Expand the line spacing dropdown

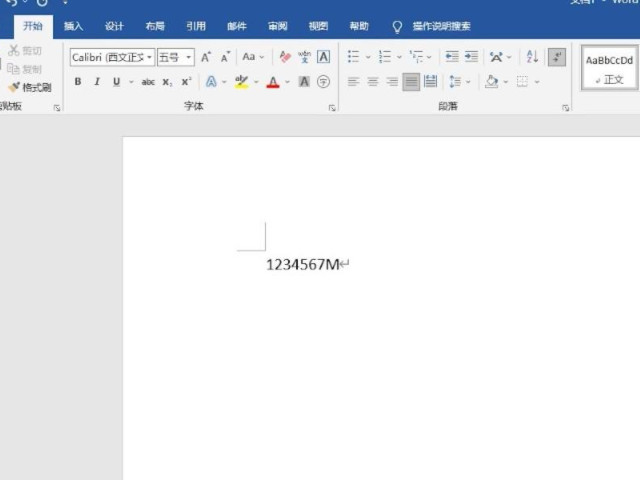[x=460, y=82]
